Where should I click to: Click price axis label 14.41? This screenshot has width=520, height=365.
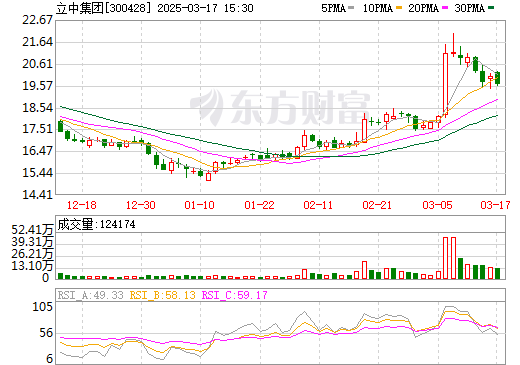[x=37, y=194]
